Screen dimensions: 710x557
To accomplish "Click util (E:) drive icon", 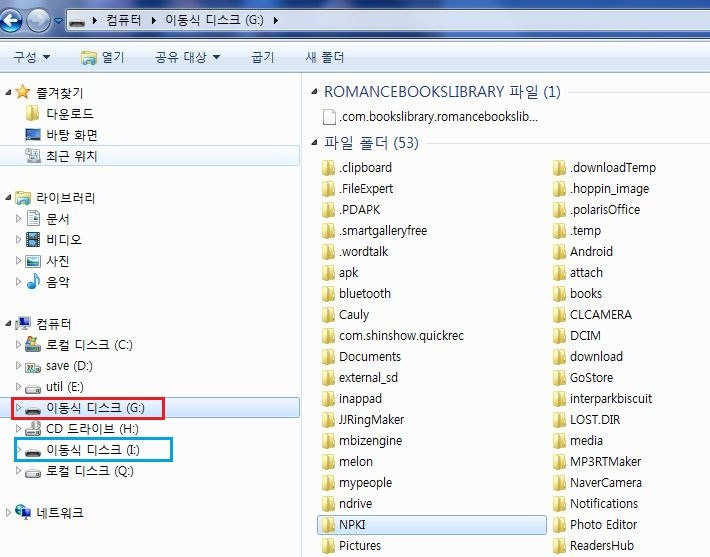I will pos(33,388).
